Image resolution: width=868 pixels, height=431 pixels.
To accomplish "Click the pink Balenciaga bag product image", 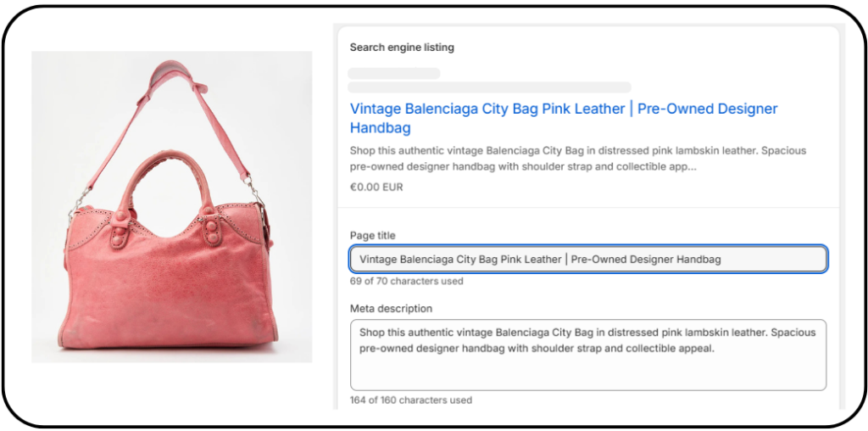I will [x=171, y=207].
